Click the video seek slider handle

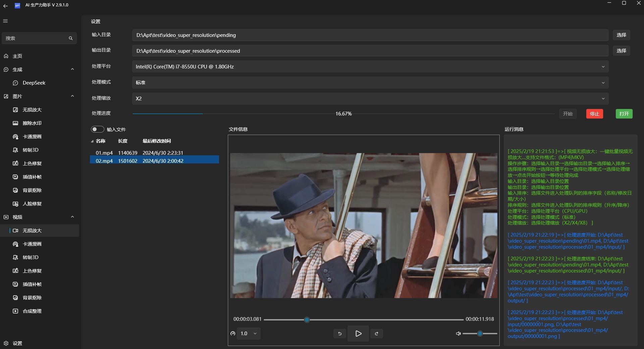click(x=307, y=320)
